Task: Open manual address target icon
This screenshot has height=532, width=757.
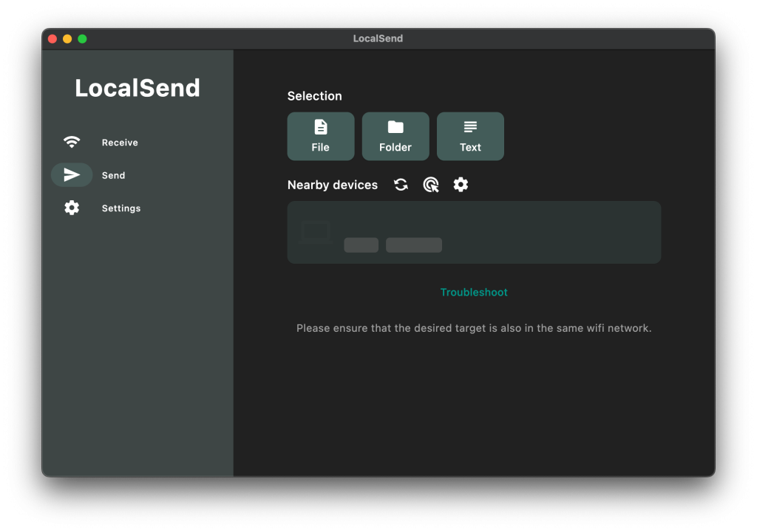Action: tap(431, 185)
